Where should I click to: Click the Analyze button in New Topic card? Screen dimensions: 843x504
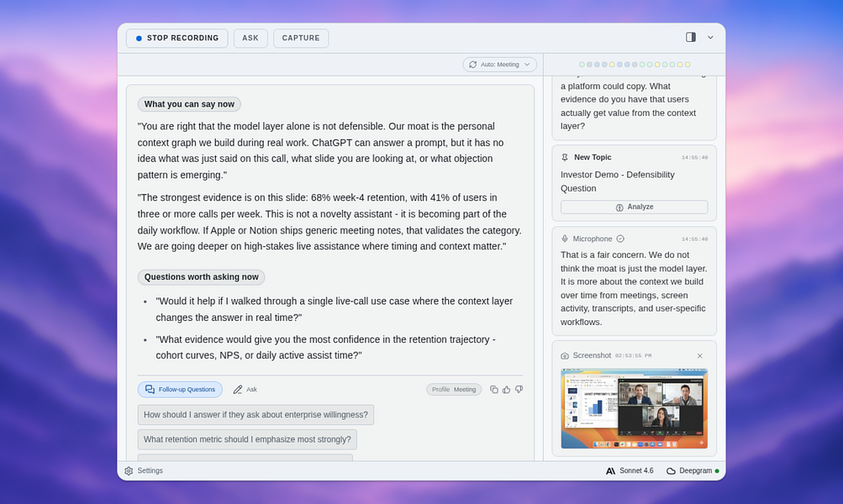[x=634, y=207]
